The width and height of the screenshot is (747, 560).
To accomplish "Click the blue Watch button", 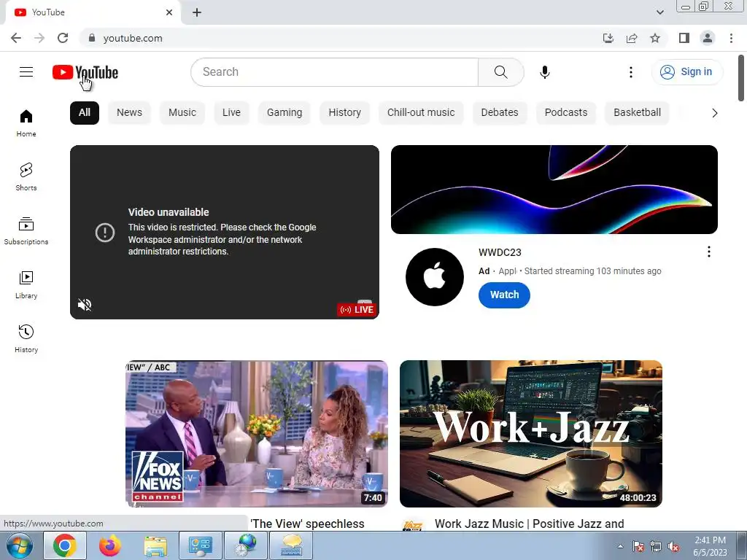I will pyautogui.click(x=504, y=295).
